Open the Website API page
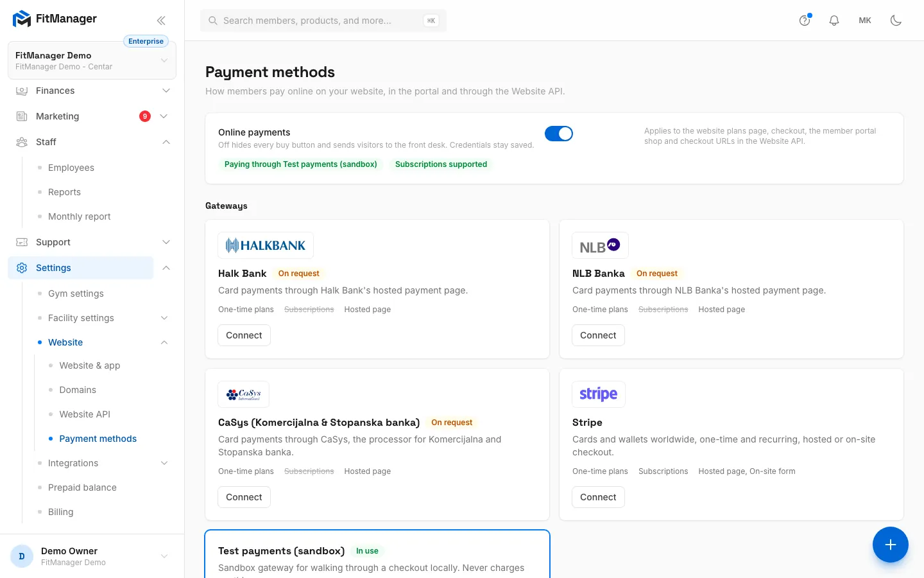The image size is (924, 578). coord(85,414)
